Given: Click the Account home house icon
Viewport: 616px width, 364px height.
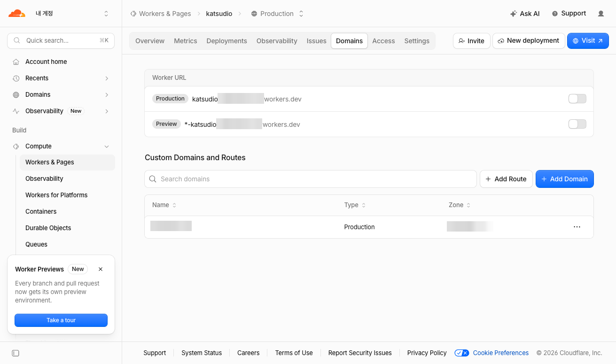Looking at the screenshot, I should point(16,62).
